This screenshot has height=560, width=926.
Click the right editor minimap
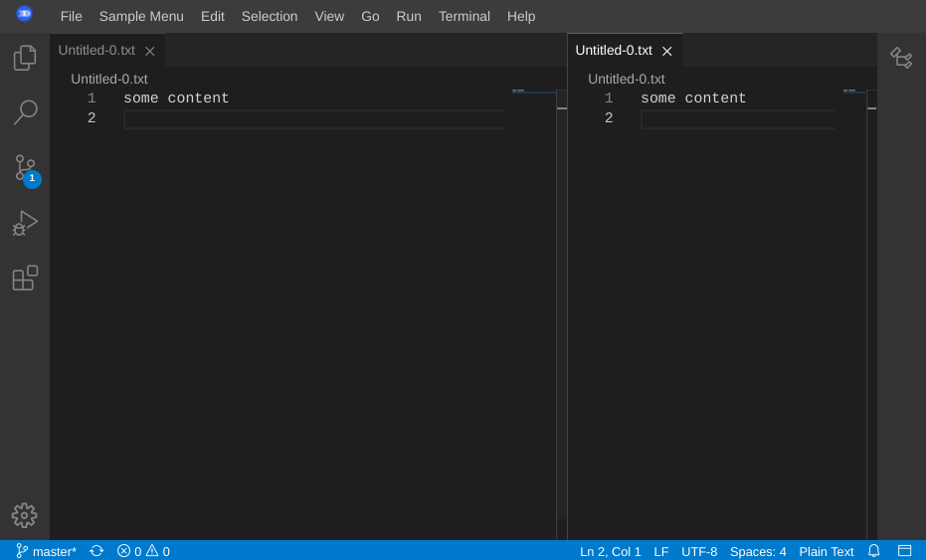point(854,313)
